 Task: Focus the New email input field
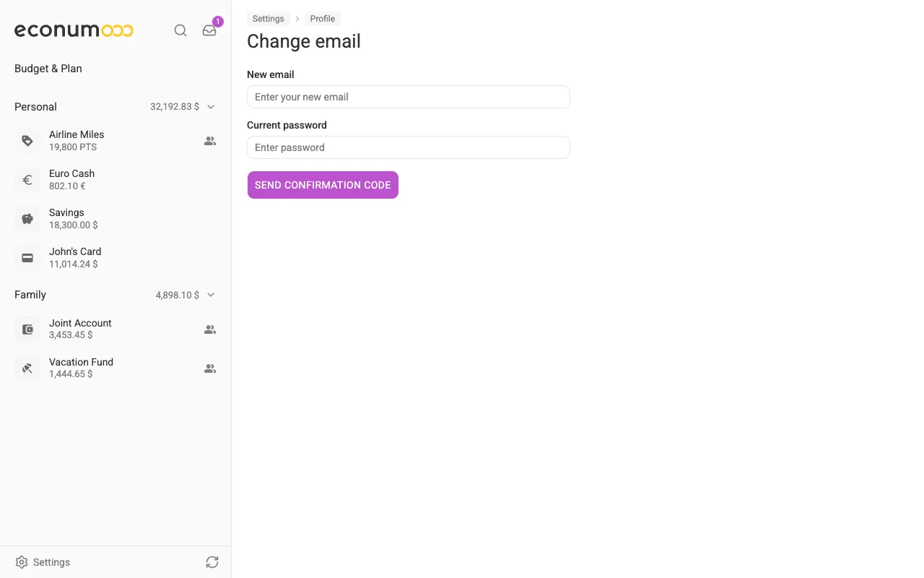(409, 97)
